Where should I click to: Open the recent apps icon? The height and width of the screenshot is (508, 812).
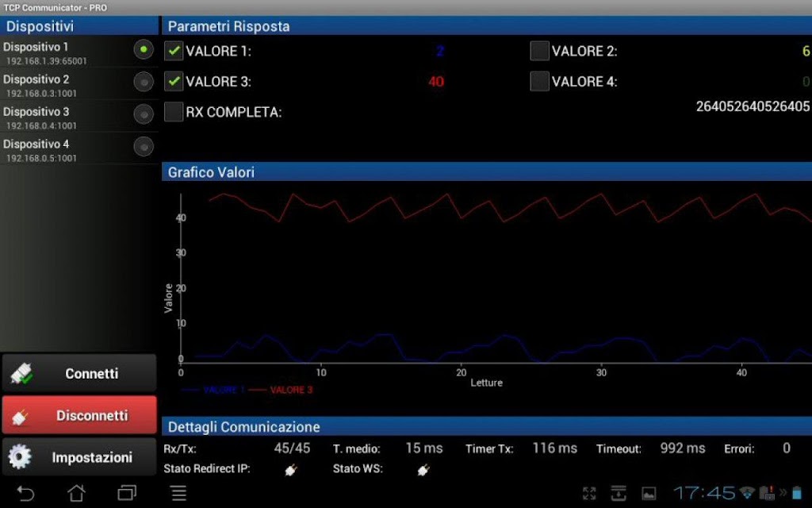127,492
